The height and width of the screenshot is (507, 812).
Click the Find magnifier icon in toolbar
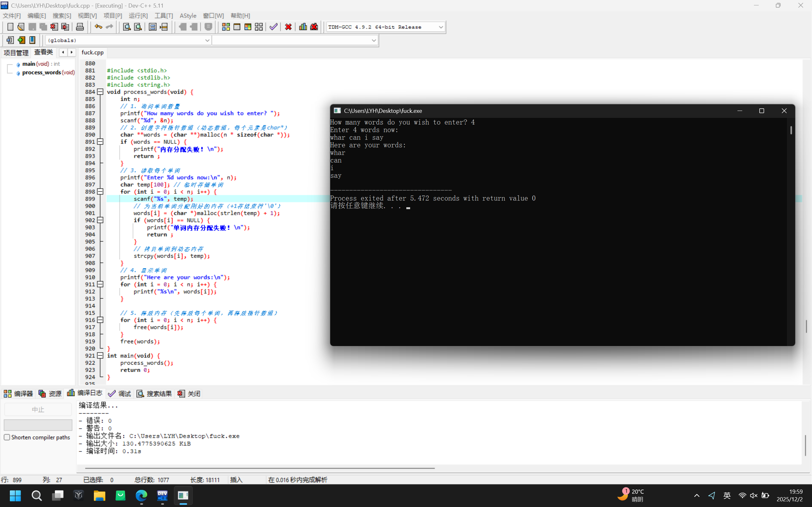click(x=127, y=27)
